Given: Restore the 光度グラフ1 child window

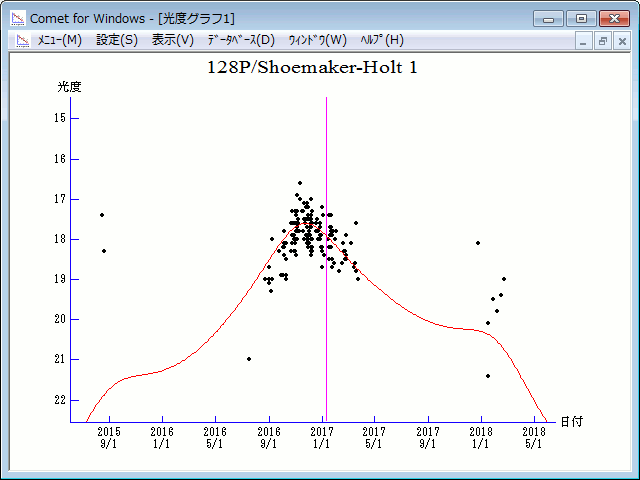Looking at the screenshot, I should (x=603, y=41).
